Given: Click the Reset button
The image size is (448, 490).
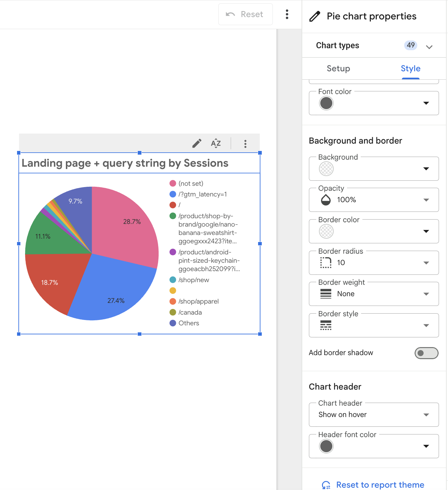Looking at the screenshot, I should coord(245,14).
